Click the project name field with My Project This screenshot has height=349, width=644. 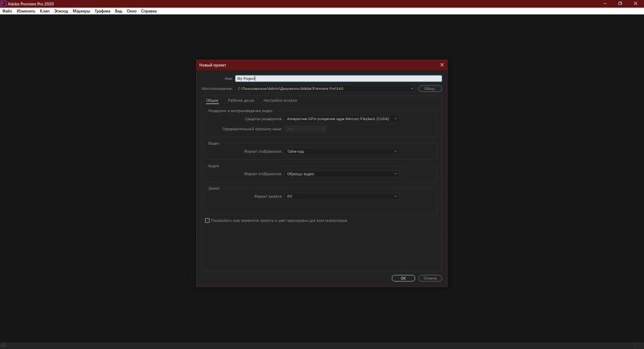coord(338,79)
